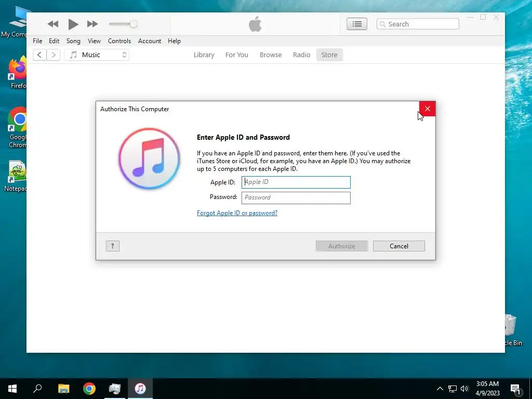532x399 pixels.
Task: Click the Apple ID input field
Action: coord(296,182)
